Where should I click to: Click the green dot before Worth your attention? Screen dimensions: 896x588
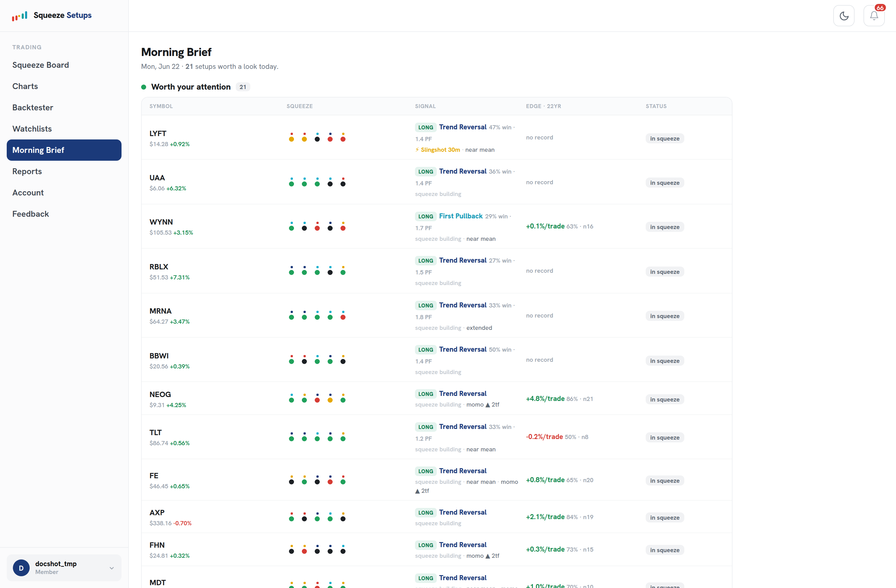(143, 87)
